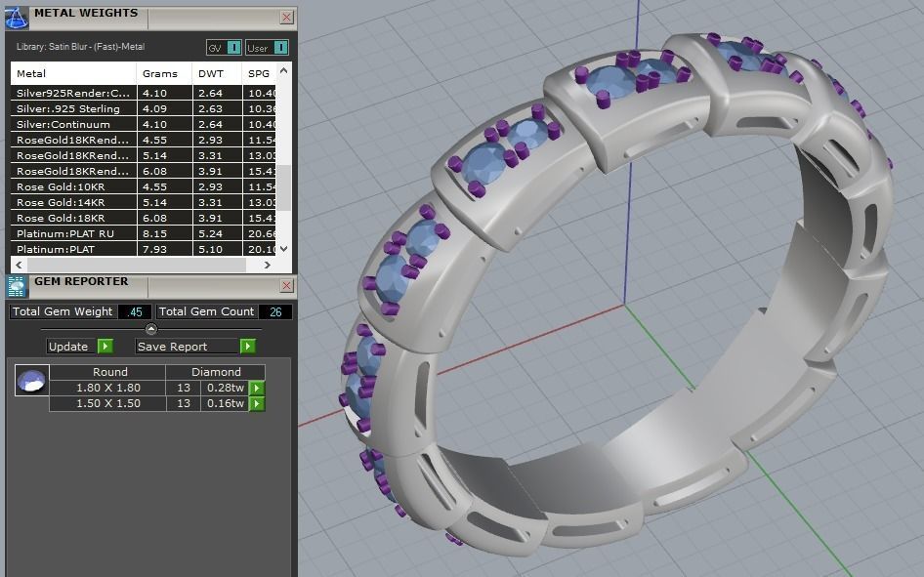Screen dimensions: 924x577
Task: Click the metal list scroll up arrow
Action: point(283,71)
